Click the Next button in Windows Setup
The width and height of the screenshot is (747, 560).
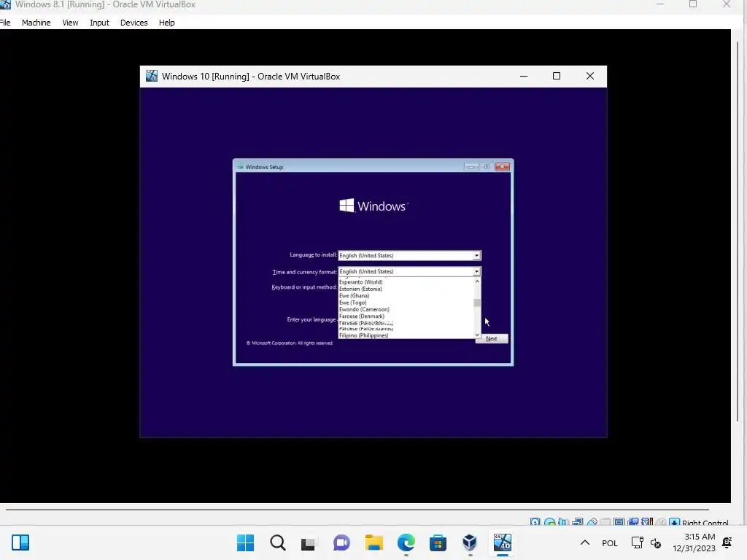492,338
